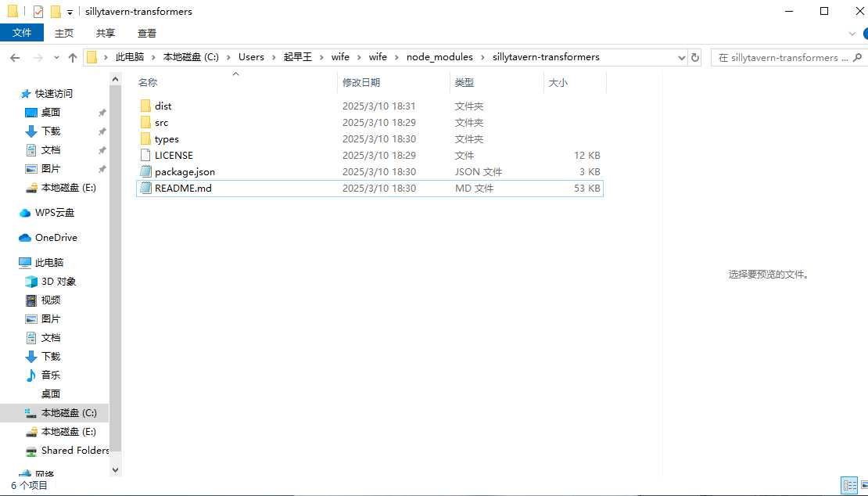
Task: Switch to the 共享 ribbon tab
Action: coord(106,33)
